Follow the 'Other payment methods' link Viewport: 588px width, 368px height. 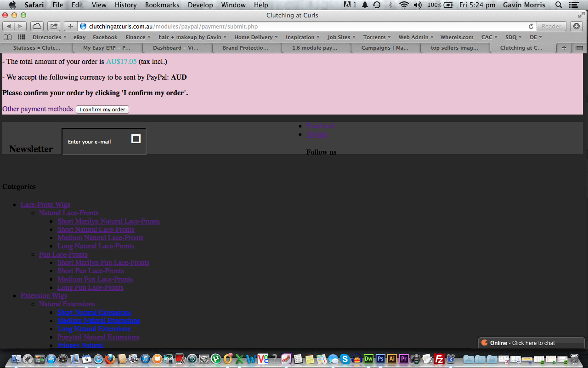point(38,109)
